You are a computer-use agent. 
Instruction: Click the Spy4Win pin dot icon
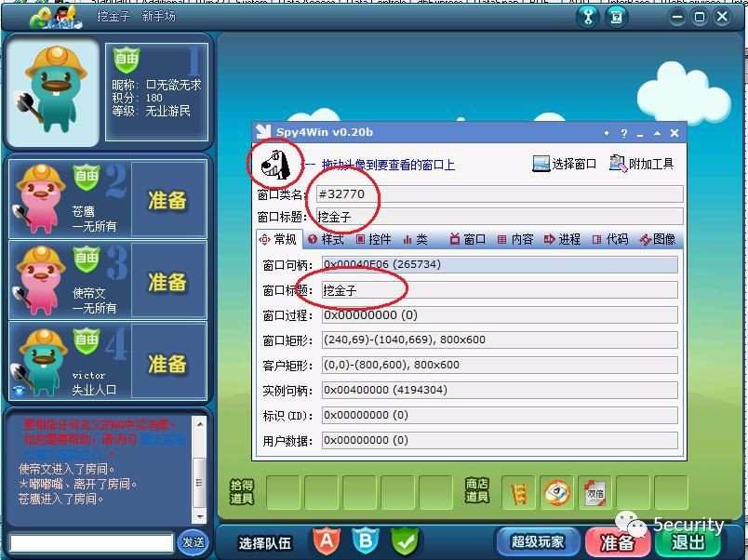(607, 133)
